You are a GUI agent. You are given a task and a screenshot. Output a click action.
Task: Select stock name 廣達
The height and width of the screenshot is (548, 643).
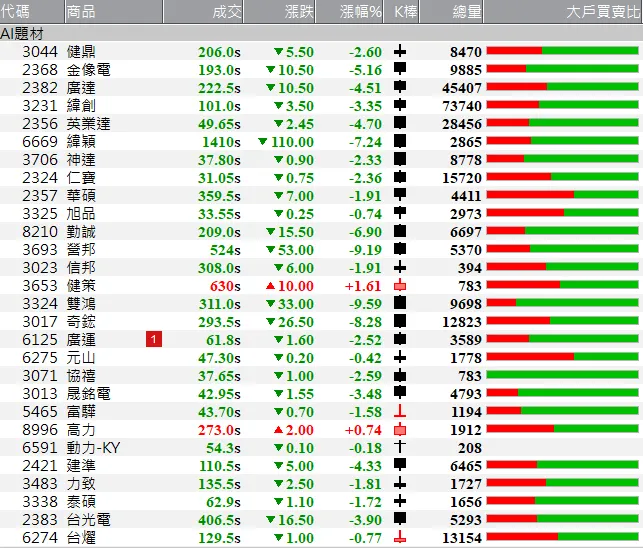(x=81, y=88)
